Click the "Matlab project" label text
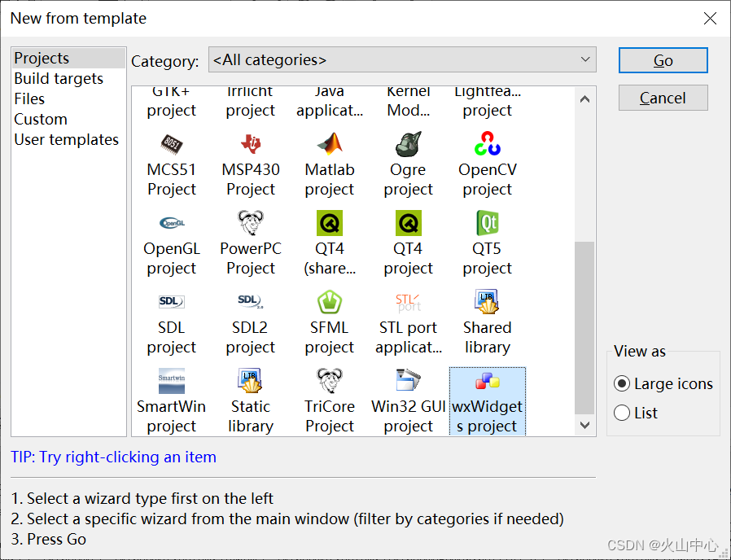This screenshot has height=560, width=731. 330,180
